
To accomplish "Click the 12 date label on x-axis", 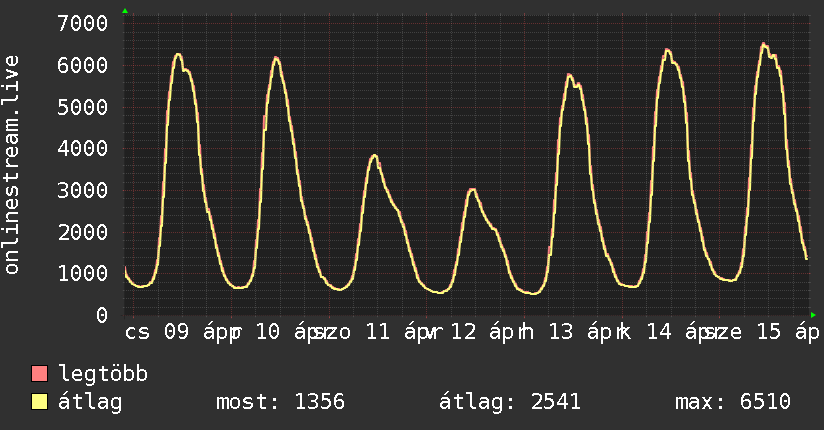I will pos(463,332).
